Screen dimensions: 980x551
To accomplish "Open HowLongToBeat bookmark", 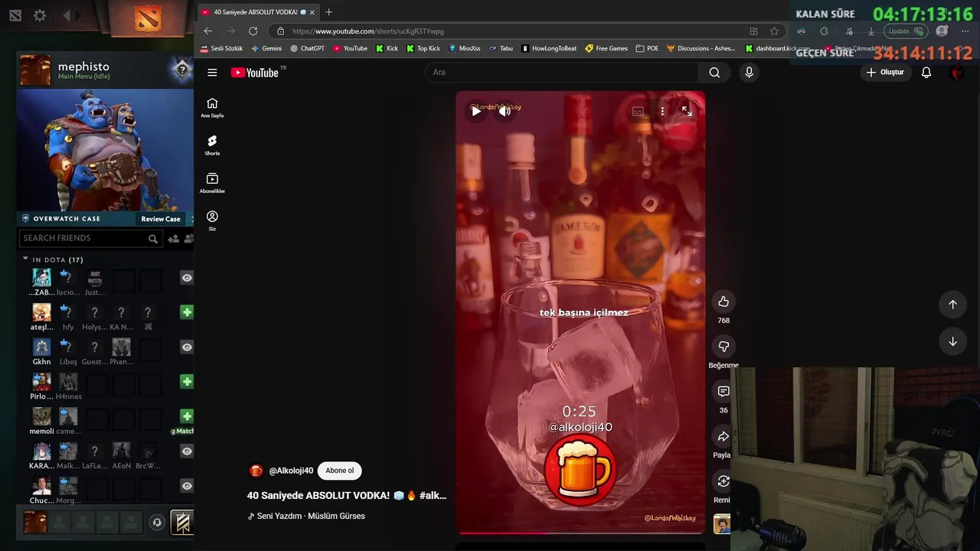I will pos(549,48).
